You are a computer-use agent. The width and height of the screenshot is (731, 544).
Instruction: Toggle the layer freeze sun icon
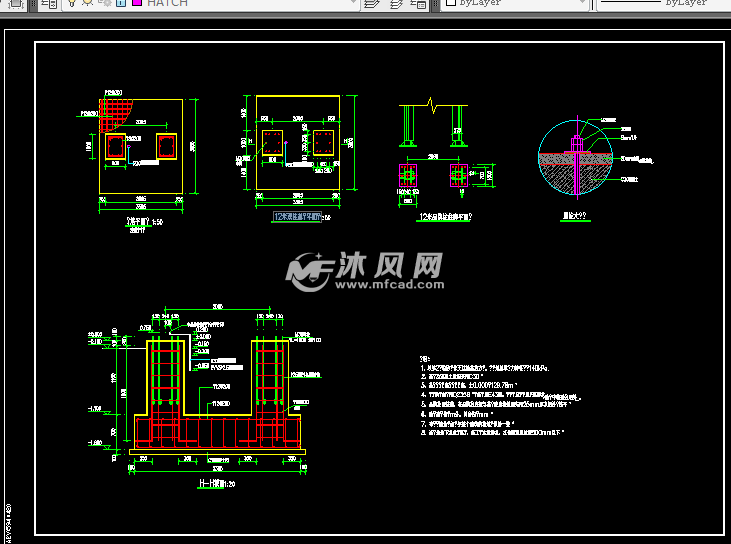87,3
